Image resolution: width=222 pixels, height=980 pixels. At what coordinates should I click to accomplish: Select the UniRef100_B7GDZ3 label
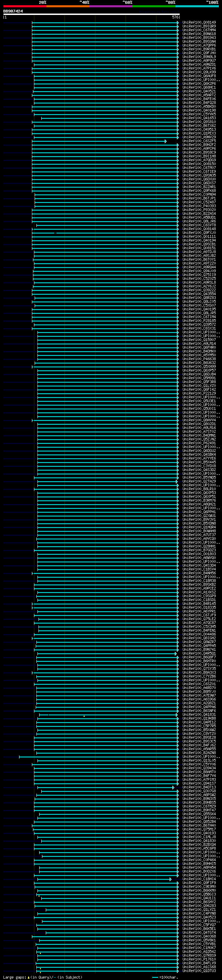(199, 550)
